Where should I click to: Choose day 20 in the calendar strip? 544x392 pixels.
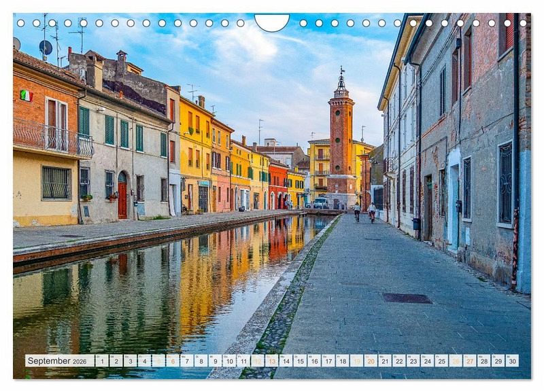(371, 361)
